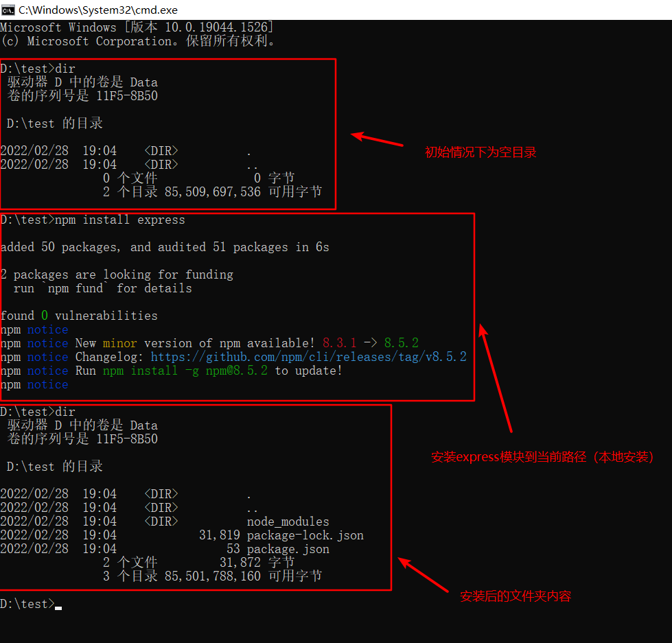Image resolution: width=672 pixels, height=643 pixels.
Task: Click '0 个文件' in first dir output
Action: pyautogui.click(x=130, y=178)
